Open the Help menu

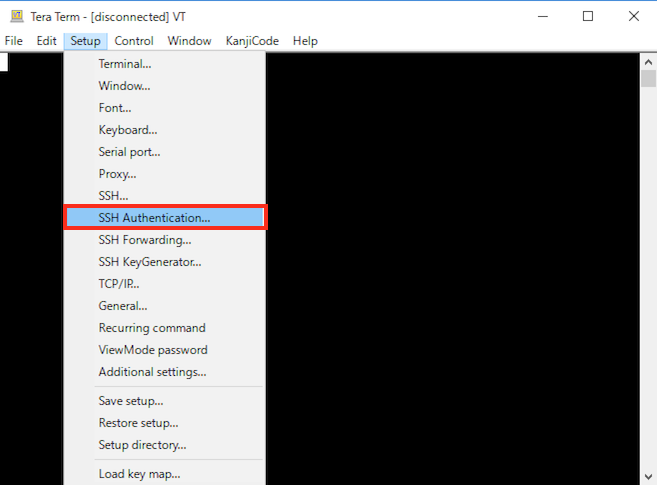(x=305, y=41)
